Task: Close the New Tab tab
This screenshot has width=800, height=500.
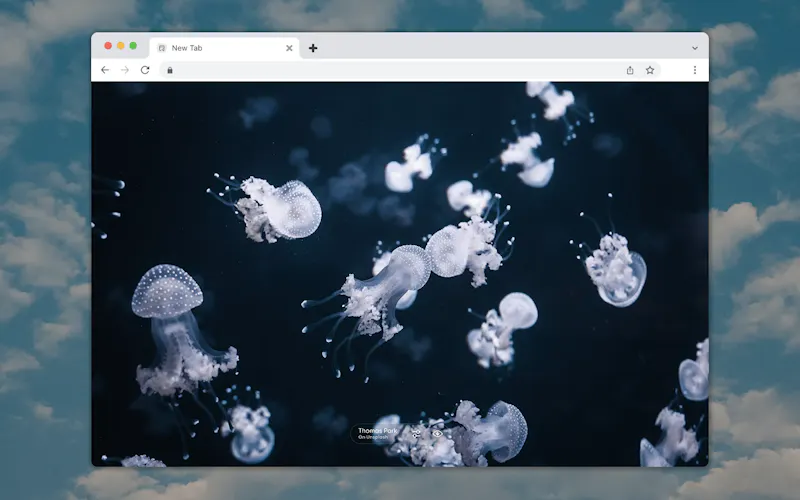Action: 289,48
